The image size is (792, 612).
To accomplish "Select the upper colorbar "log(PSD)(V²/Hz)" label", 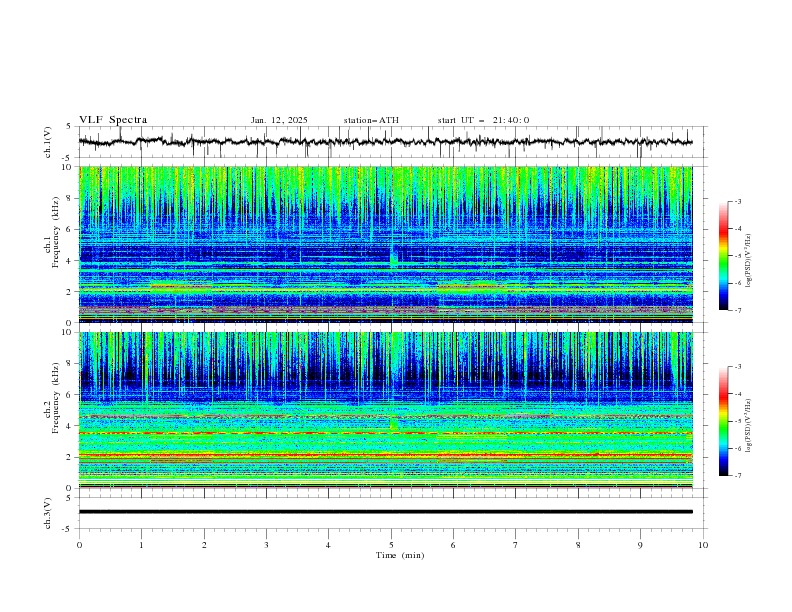I will pos(749,261).
